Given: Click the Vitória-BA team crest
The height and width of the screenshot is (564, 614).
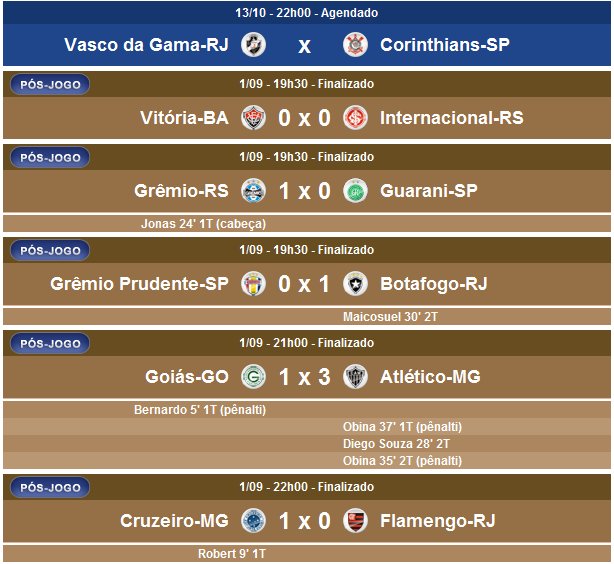Looking at the screenshot, I should point(254,118).
